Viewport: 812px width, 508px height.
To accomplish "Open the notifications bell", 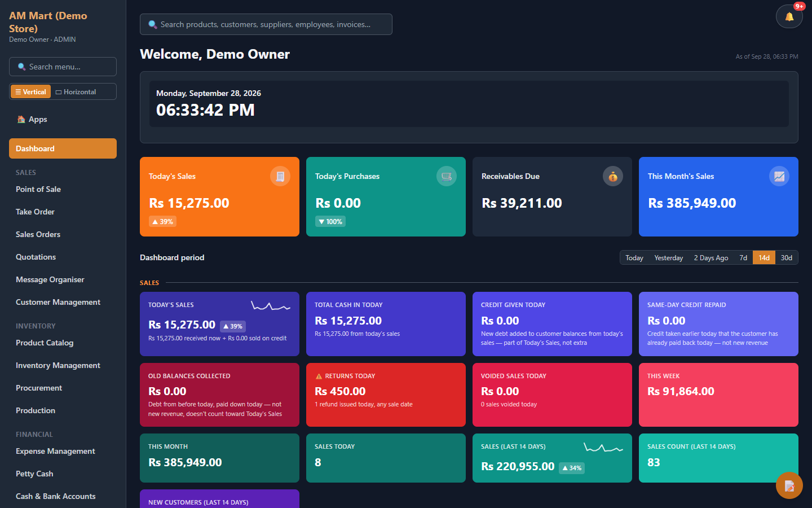I will tap(789, 16).
